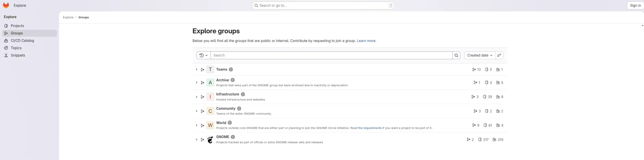Click the World group W avatar
Screen dimensions: 644x160
click(210, 125)
